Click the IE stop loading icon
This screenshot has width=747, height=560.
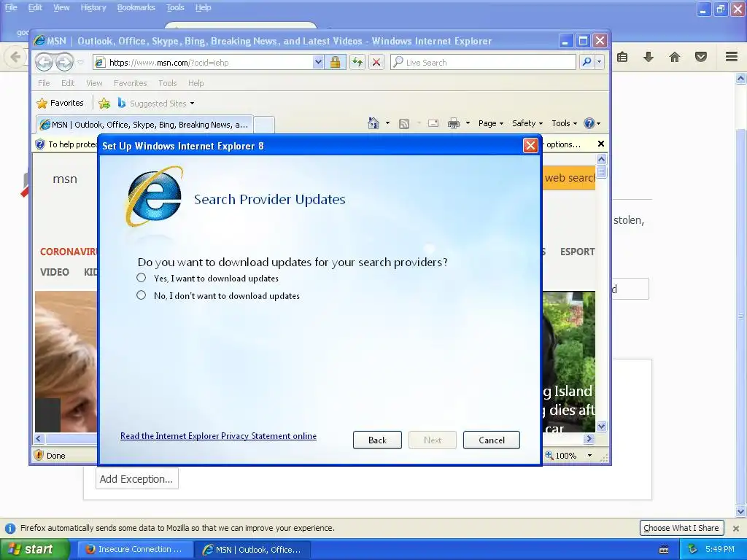(x=376, y=63)
